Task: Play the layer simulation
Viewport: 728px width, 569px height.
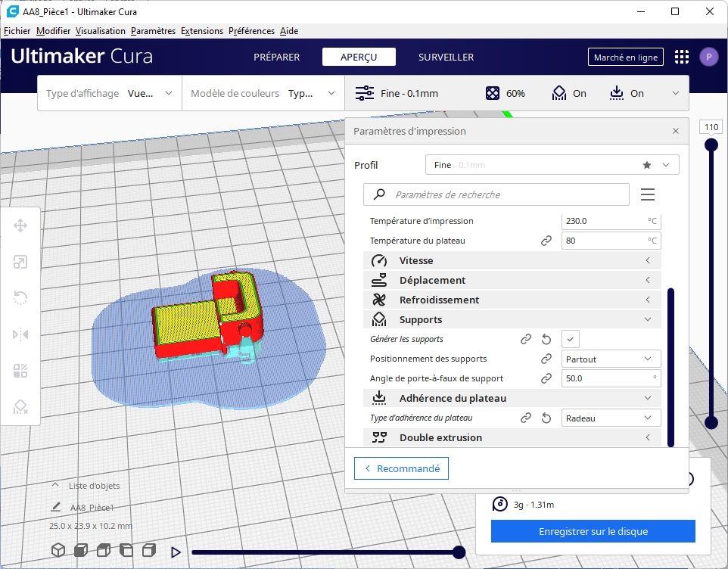Action: [176, 552]
